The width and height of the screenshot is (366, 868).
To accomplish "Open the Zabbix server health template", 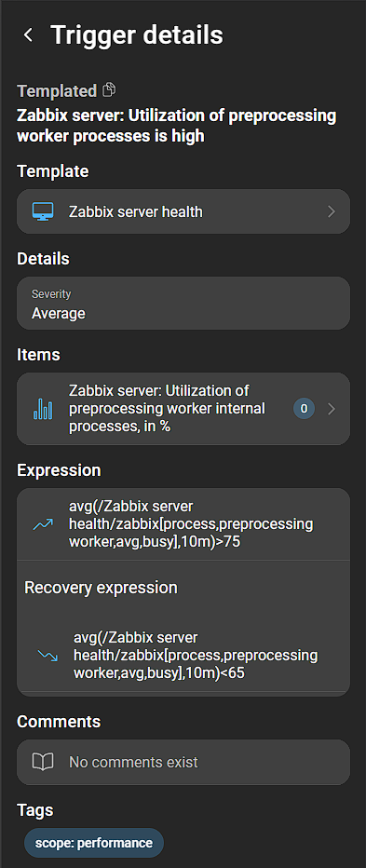I will pos(183,211).
